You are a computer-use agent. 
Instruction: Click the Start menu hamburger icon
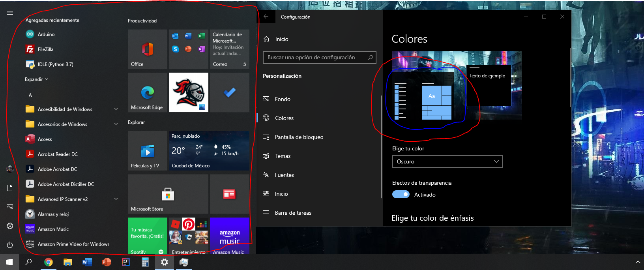[x=10, y=13]
